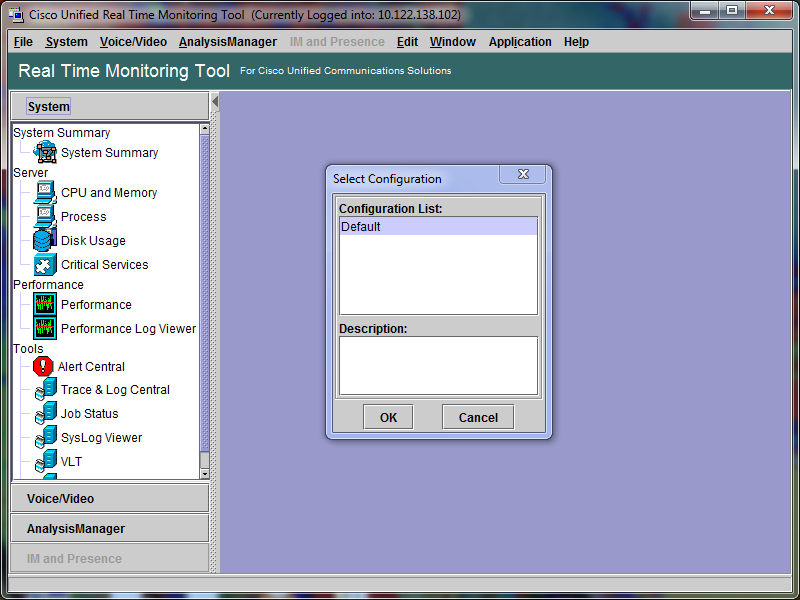Close the Select Configuration dialog
800x600 pixels.
[x=523, y=174]
